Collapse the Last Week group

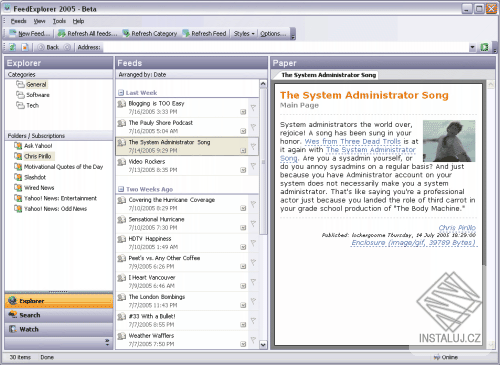[x=121, y=93]
